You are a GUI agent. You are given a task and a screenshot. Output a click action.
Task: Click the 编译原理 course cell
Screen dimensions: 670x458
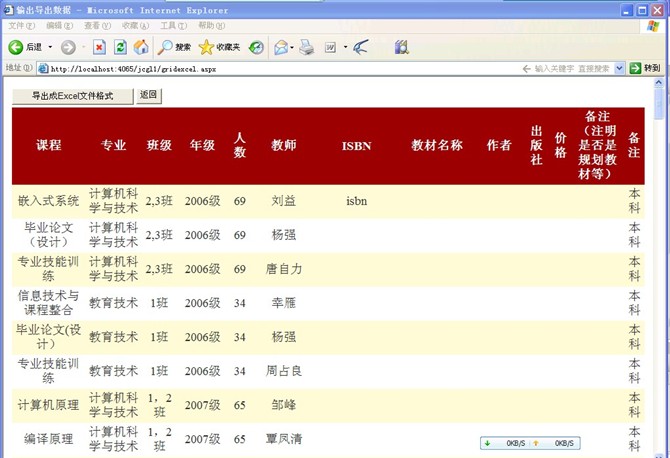(49, 439)
